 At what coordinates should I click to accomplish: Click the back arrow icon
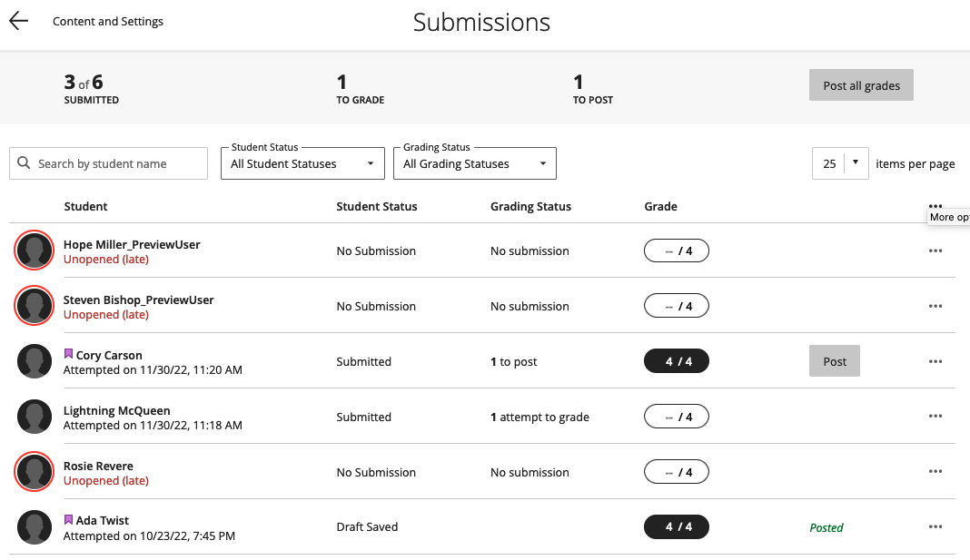(x=18, y=21)
